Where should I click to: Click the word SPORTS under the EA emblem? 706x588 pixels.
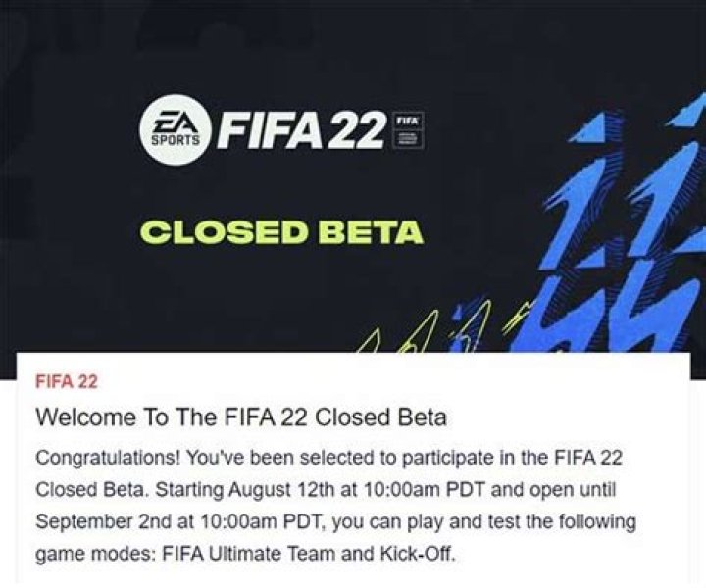pyautogui.click(x=173, y=142)
